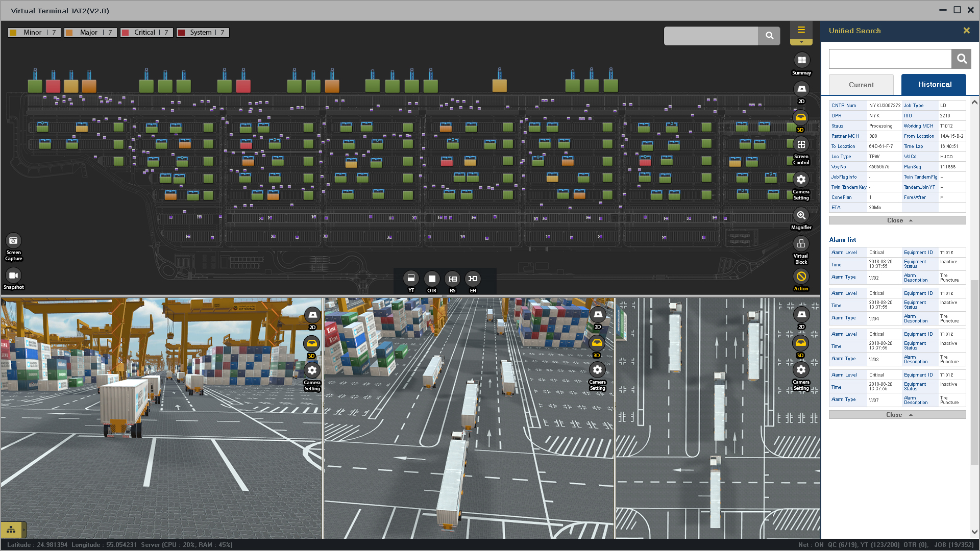Switch main map to 2D view
This screenshot has height=551, width=980.
pos(801,89)
